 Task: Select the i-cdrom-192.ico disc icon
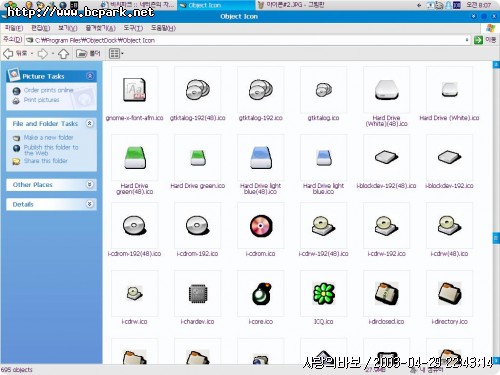tap(197, 226)
